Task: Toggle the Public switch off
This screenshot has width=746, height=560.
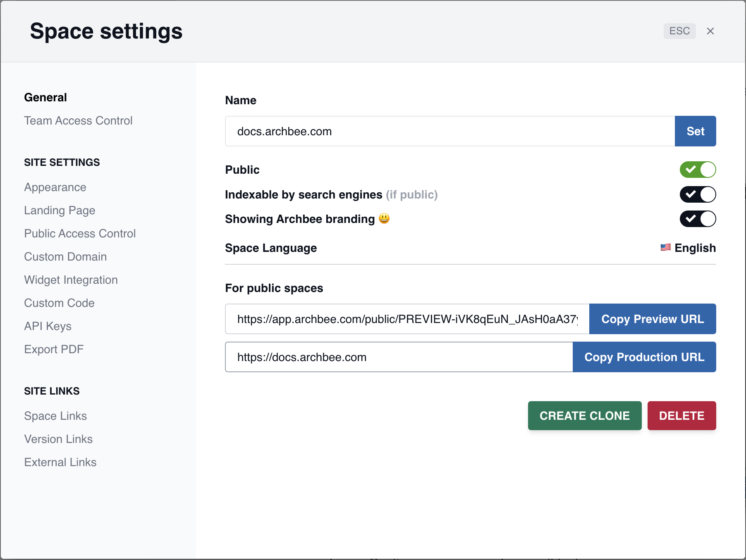Action: click(x=698, y=170)
